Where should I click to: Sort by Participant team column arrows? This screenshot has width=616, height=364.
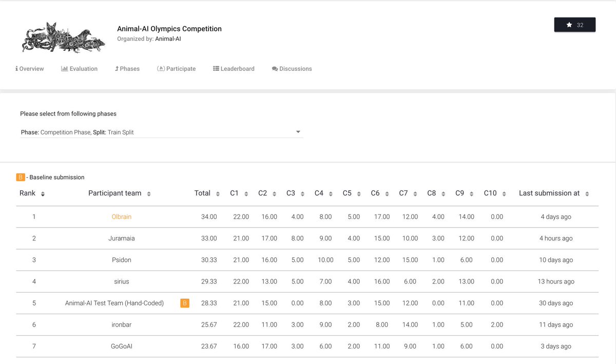point(149,194)
